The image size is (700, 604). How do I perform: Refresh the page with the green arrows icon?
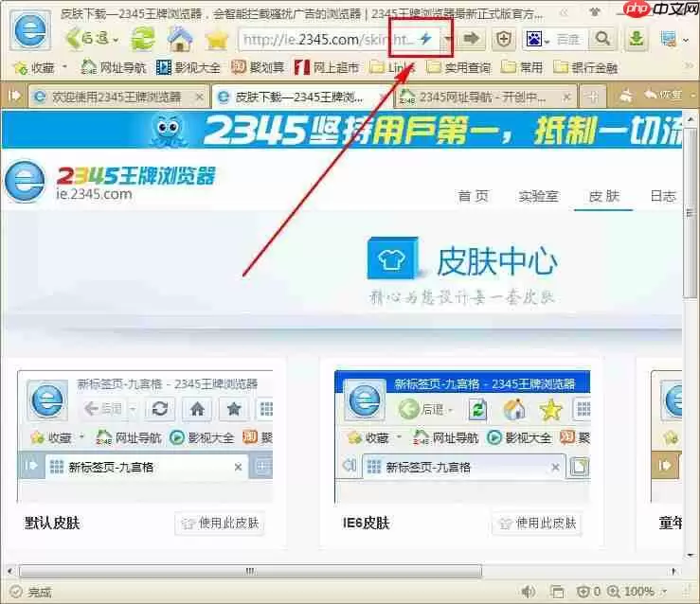coord(143,39)
